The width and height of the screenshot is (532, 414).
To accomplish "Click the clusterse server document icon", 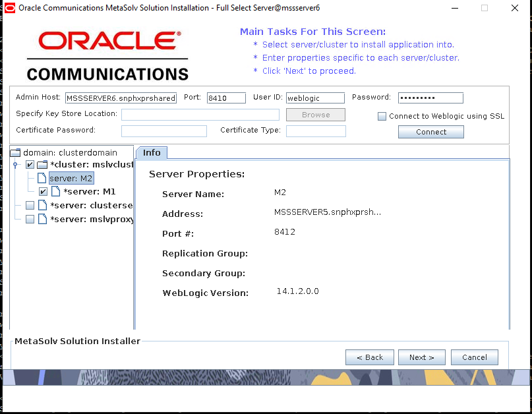I will pos(42,205).
